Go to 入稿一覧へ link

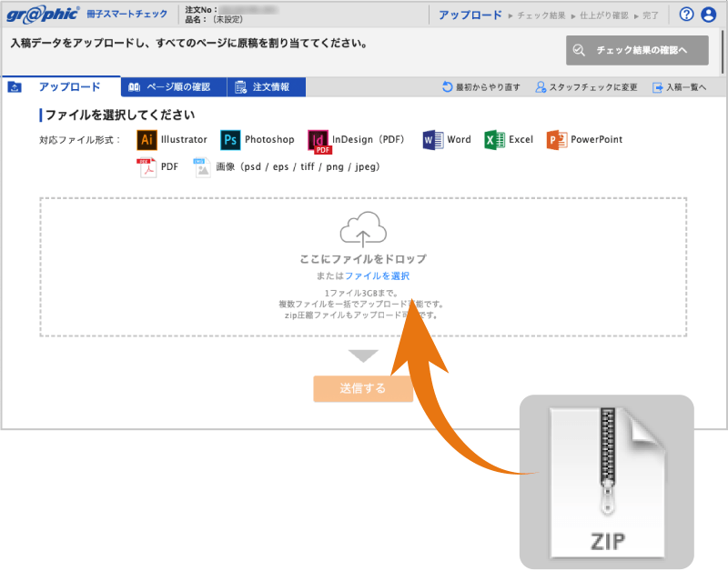pyautogui.click(x=680, y=86)
